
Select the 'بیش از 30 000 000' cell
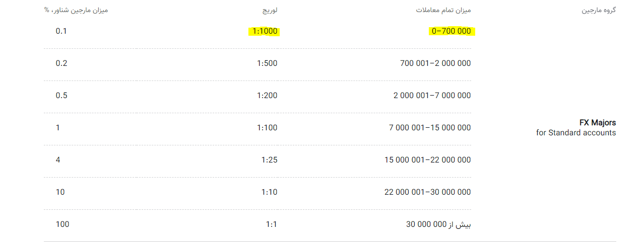(x=438, y=224)
